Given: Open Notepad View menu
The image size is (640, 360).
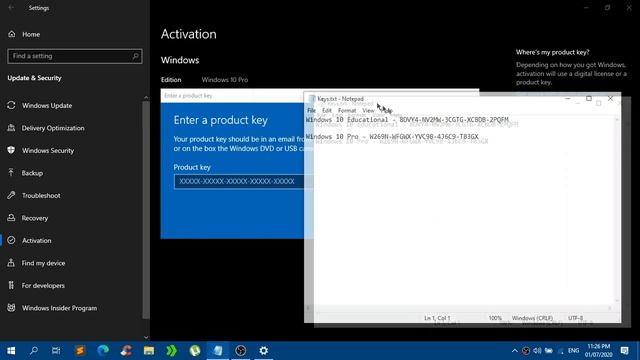Looking at the screenshot, I should [x=368, y=110].
